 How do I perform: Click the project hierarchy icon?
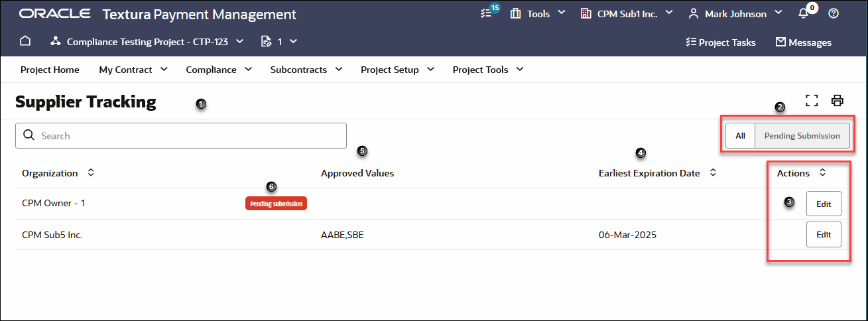[x=56, y=41]
